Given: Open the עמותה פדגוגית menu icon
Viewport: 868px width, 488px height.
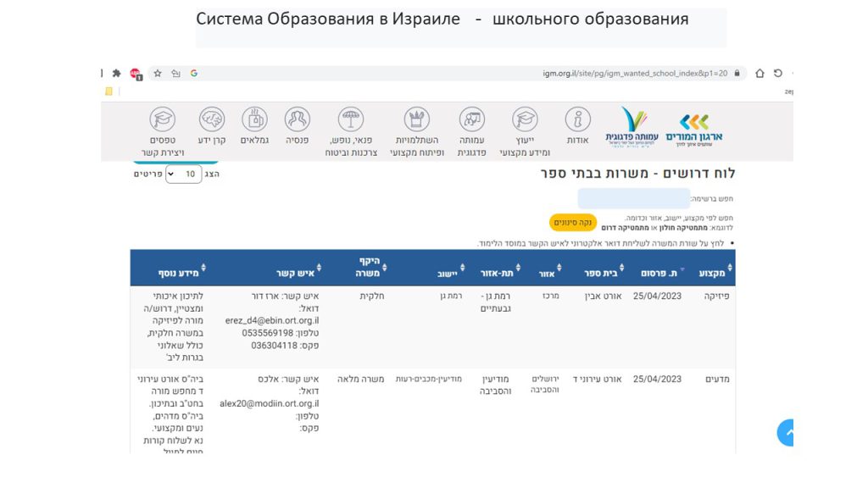Looking at the screenshot, I should tap(471, 120).
